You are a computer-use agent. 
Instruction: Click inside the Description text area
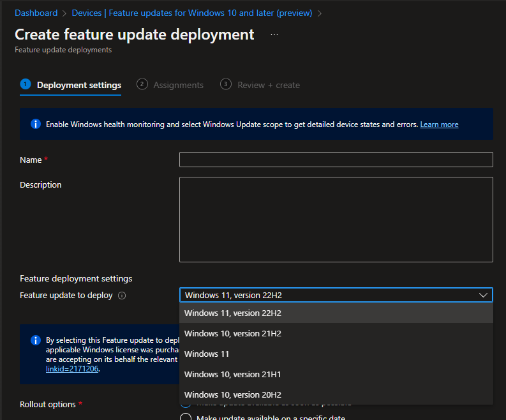coord(336,220)
